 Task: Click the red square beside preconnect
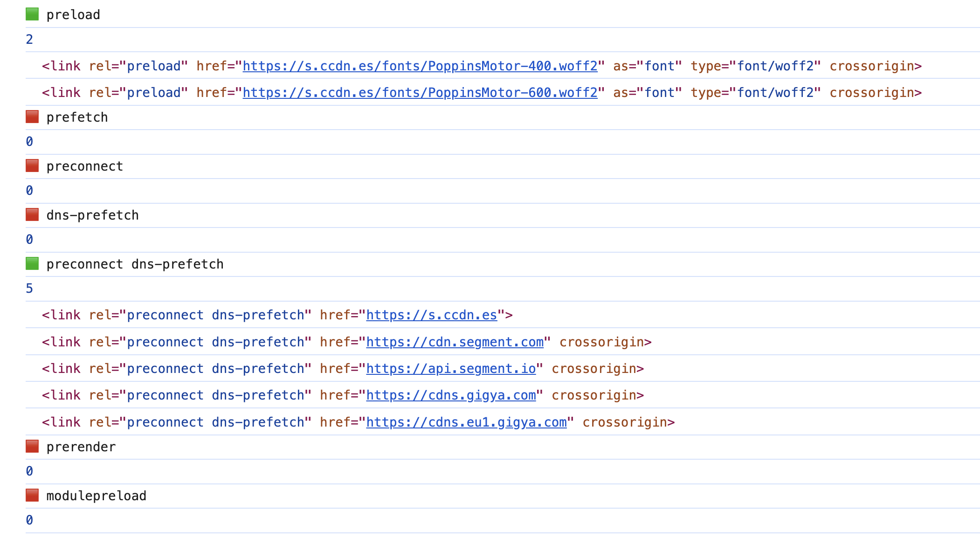point(32,166)
